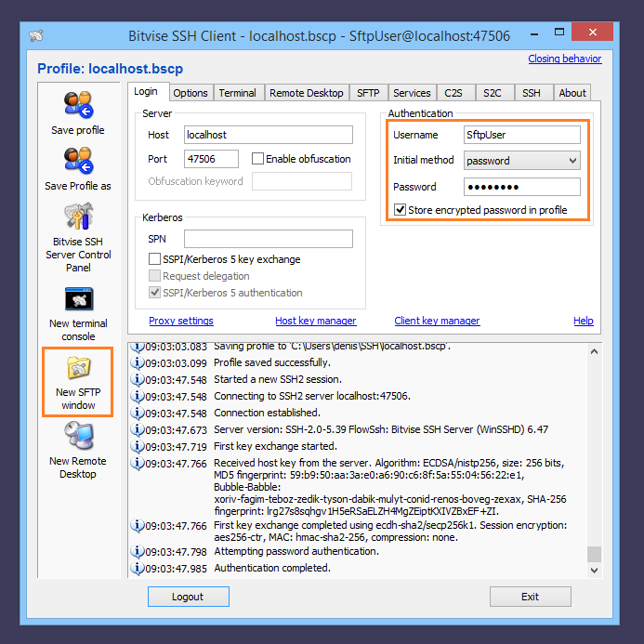
Task: Open Host key manager link
Action: tap(316, 321)
